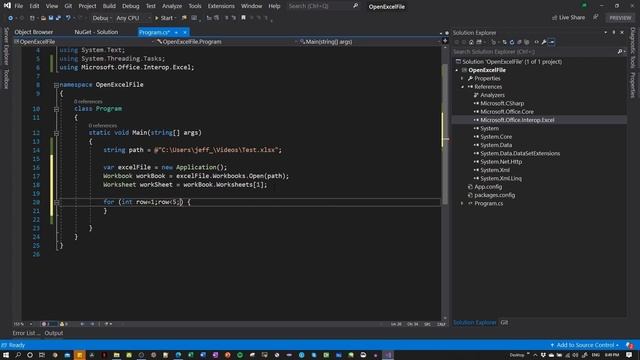Expand the Program.cs tree node
Viewport: 640px width, 360px height.
pyautogui.click(x=462, y=203)
